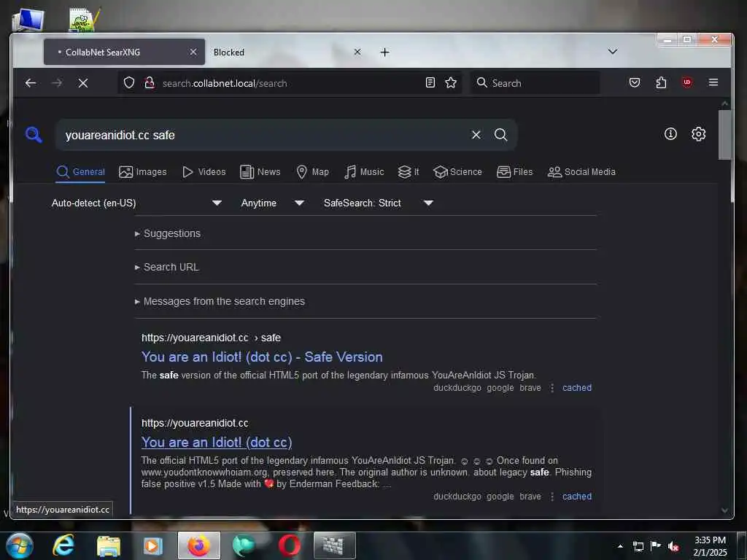Image resolution: width=747 pixels, height=560 pixels.
Task: Close the CollabNet SearXNG tab
Action: [193, 52]
